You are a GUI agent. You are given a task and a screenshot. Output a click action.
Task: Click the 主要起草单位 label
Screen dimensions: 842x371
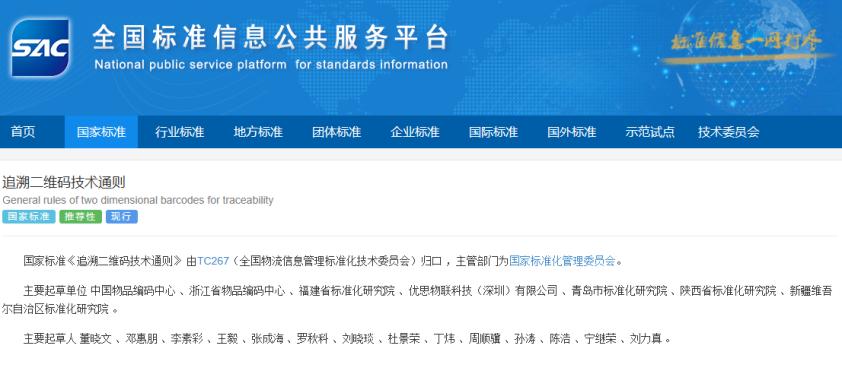[x=55, y=292]
